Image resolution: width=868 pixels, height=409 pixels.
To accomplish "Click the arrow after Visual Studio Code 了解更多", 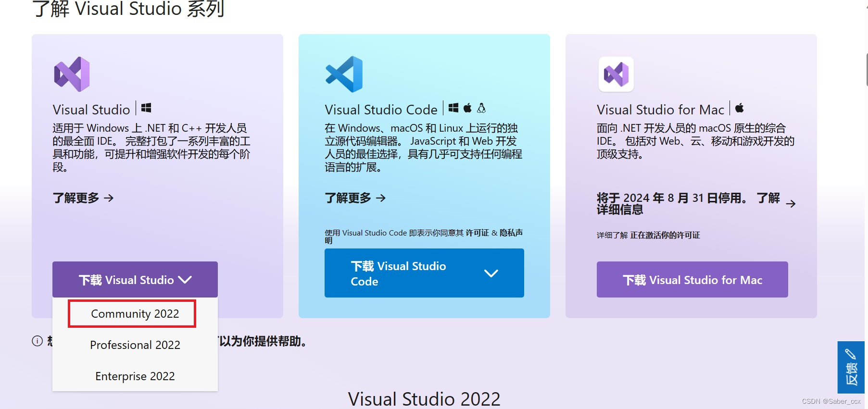I will pos(381,198).
